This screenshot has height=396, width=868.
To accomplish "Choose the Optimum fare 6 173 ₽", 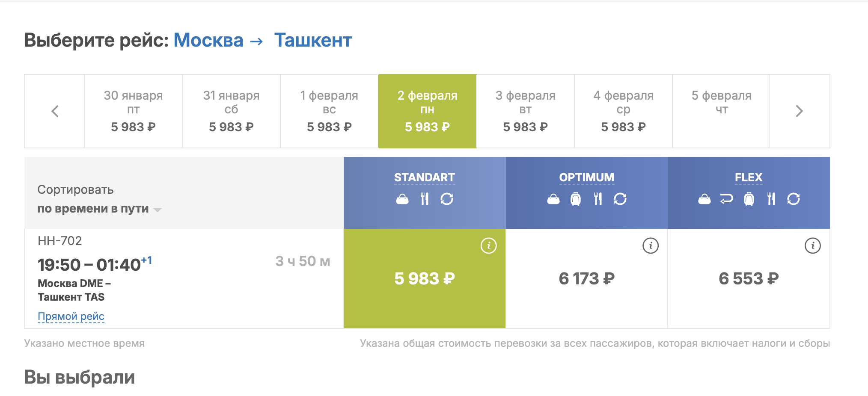I will point(586,279).
